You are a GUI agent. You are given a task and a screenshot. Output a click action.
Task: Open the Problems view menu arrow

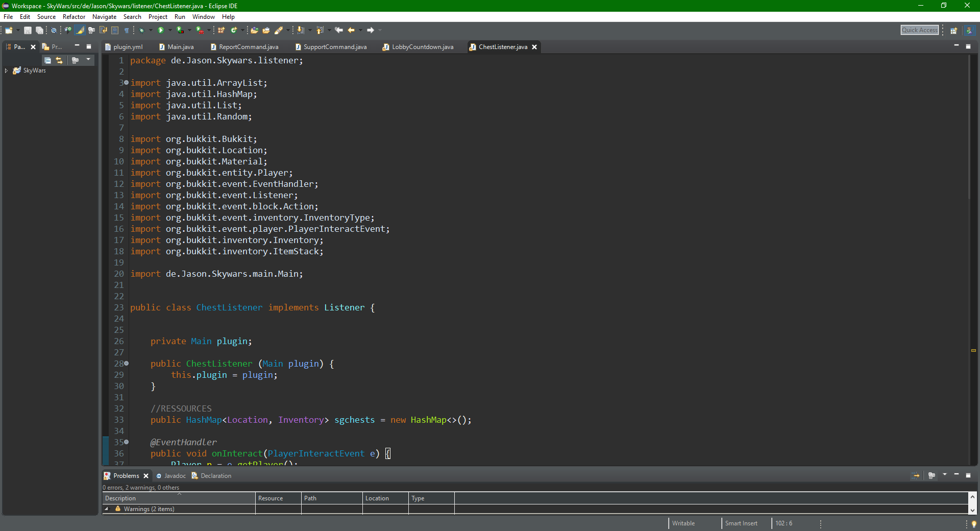click(945, 475)
